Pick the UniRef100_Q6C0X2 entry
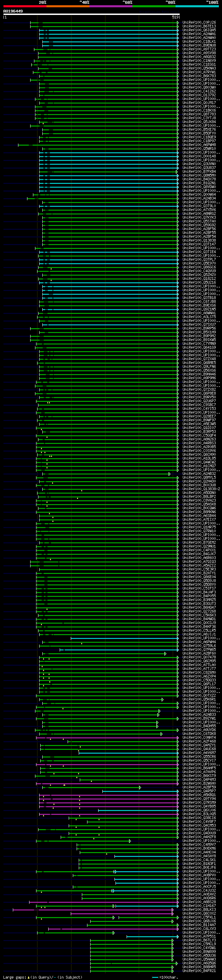 [199, 913]
